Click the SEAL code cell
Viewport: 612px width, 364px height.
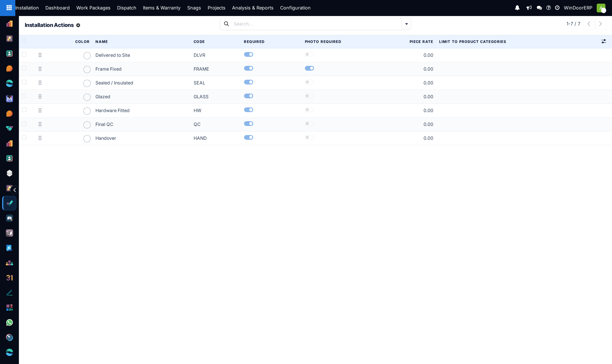(x=199, y=83)
